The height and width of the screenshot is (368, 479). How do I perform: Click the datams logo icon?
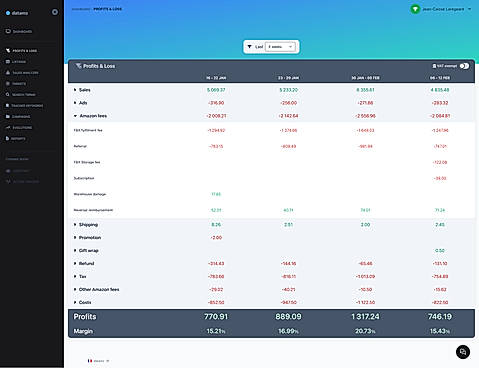pos(8,13)
